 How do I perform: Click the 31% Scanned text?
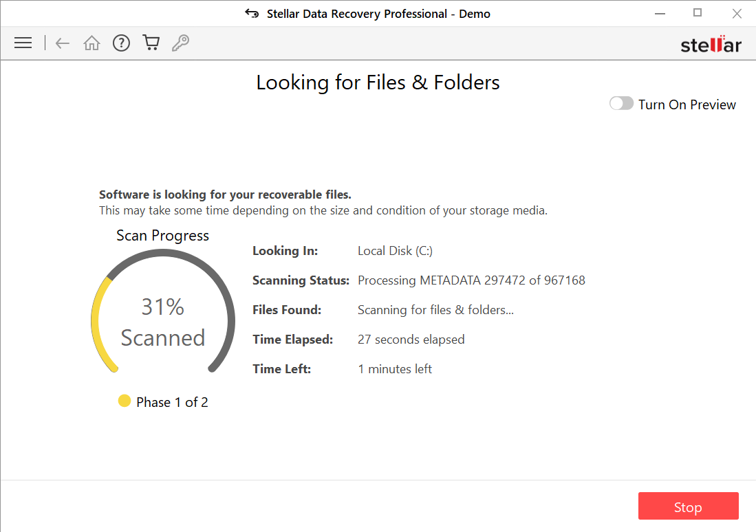(163, 322)
